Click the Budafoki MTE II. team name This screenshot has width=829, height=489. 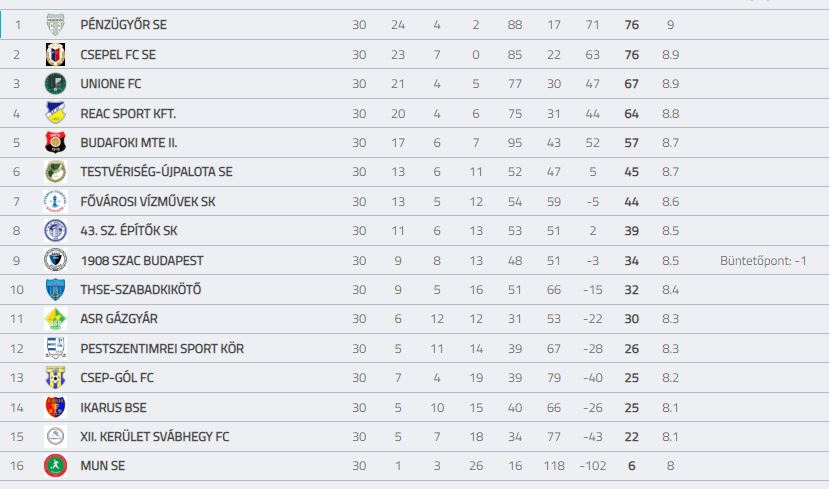coord(128,143)
